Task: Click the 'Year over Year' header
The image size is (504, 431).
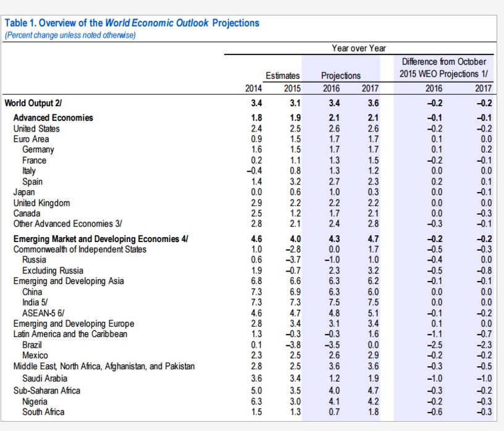Action: (x=359, y=48)
